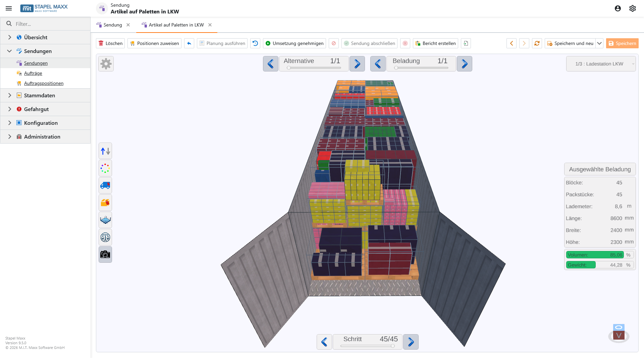Image resolution: width=644 pixels, height=358 pixels.
Task: Click Positionen zuweisen
Action: pos(155,43)
